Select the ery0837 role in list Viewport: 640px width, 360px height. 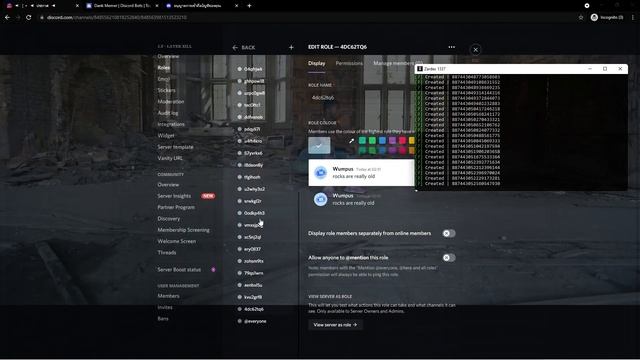252,249
